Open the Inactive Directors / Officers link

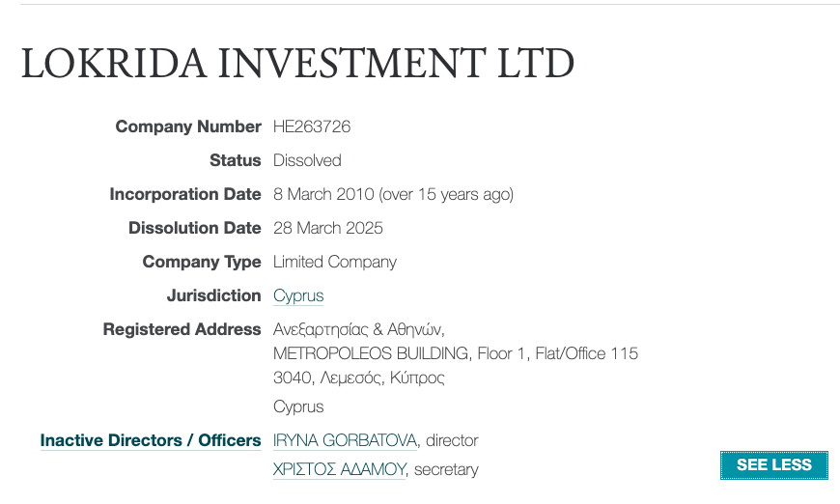point(151,440)
